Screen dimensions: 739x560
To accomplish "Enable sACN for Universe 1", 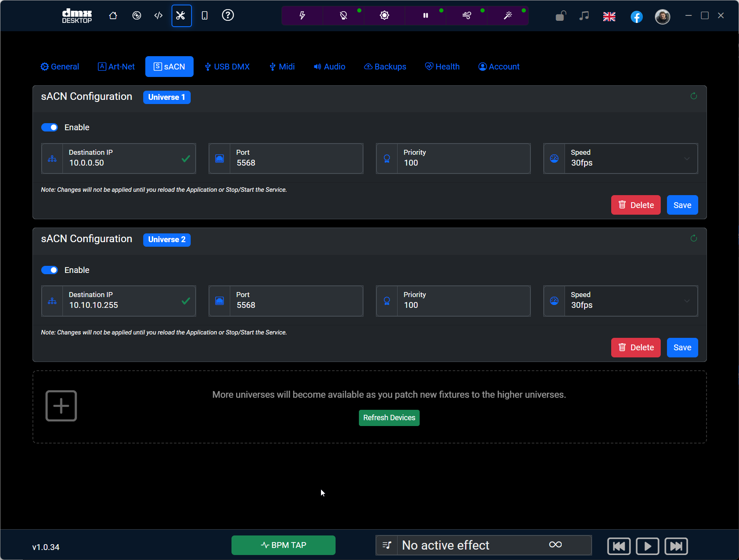I will coord(50,127).
